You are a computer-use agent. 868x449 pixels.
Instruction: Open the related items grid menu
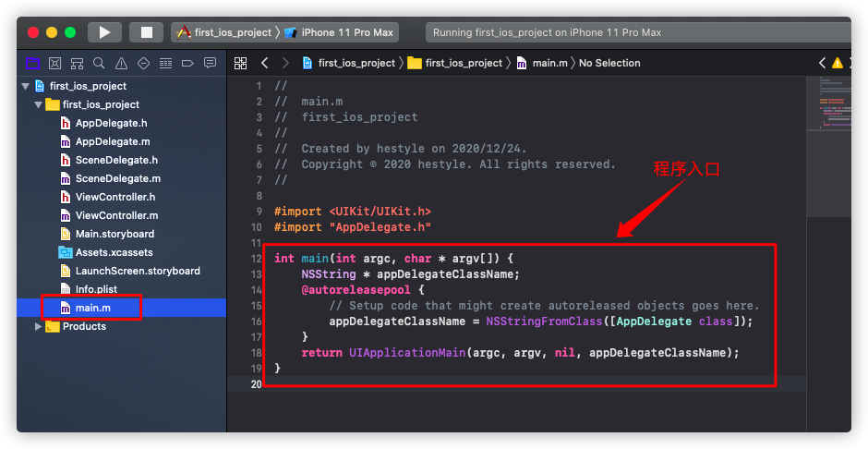(x=240, y=63)
